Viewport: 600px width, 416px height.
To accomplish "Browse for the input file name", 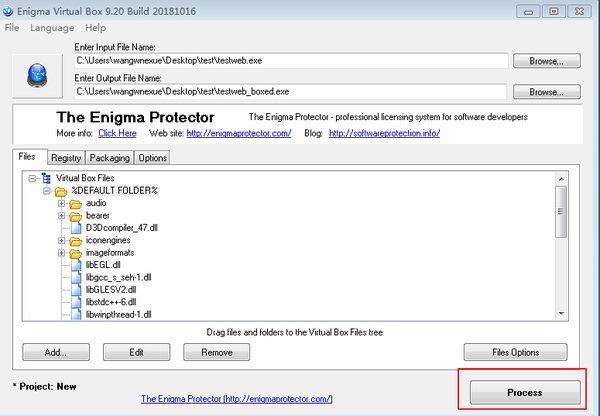I will click(546, 61).
